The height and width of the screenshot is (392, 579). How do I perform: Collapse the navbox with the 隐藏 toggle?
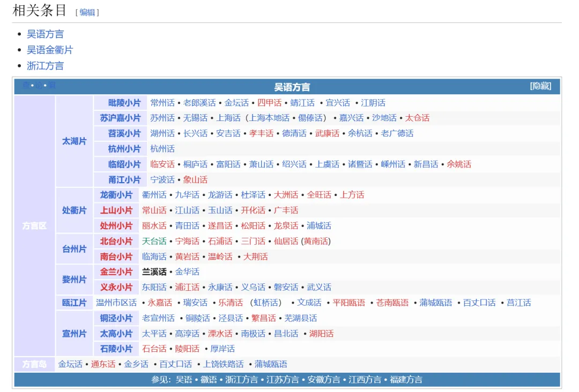click(x=540, y=86)
